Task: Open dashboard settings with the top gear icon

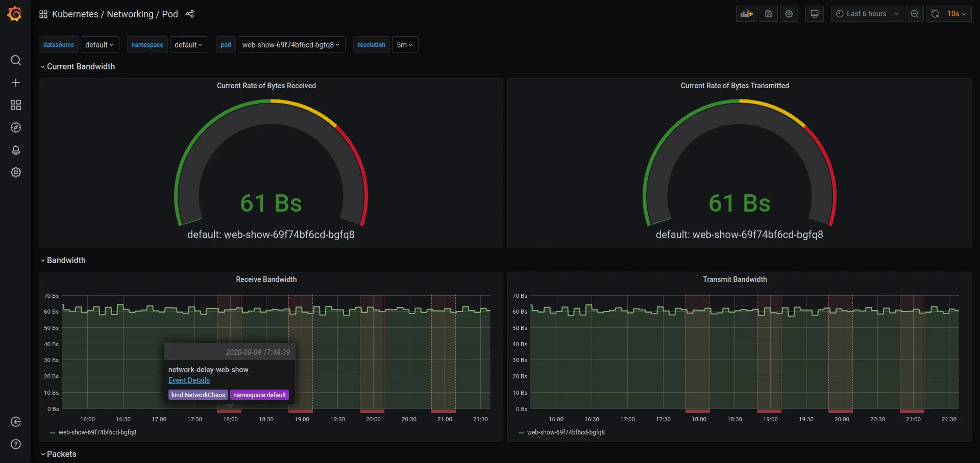Action: point(789,14)
